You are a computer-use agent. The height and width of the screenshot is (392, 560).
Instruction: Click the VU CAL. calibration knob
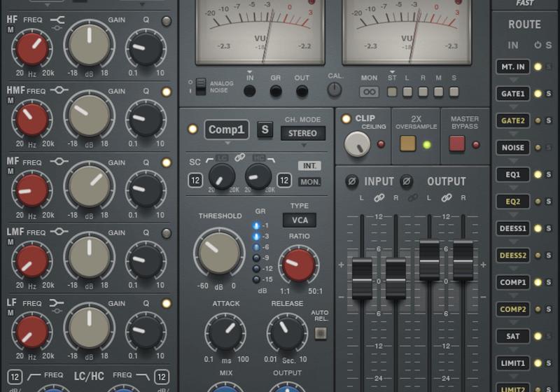(x=335, y=90)
